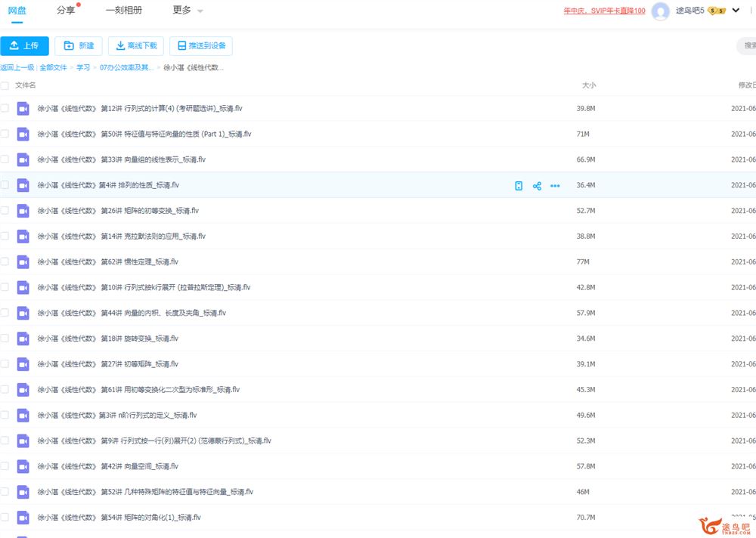Open file 第26讲 矩阵的初等变换

pos(118,211)
